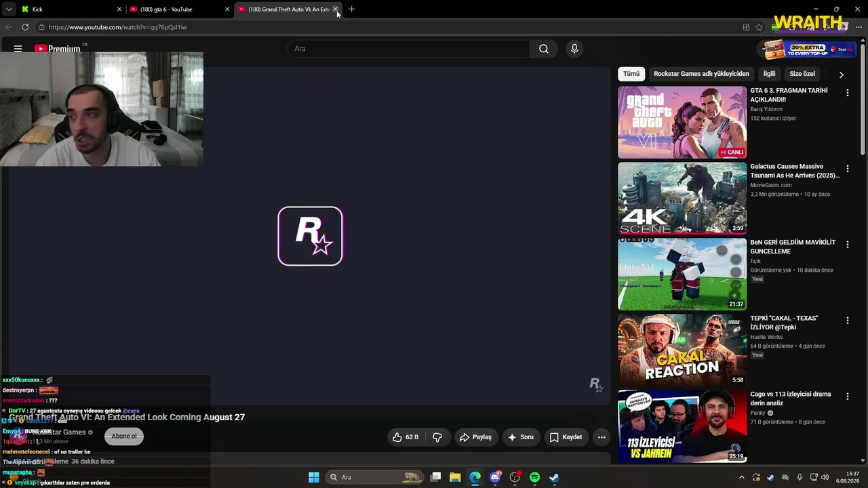The image size is (868, 488).
Task: Click the Rockstar watermark in the video corner
Action: (595, 385)
